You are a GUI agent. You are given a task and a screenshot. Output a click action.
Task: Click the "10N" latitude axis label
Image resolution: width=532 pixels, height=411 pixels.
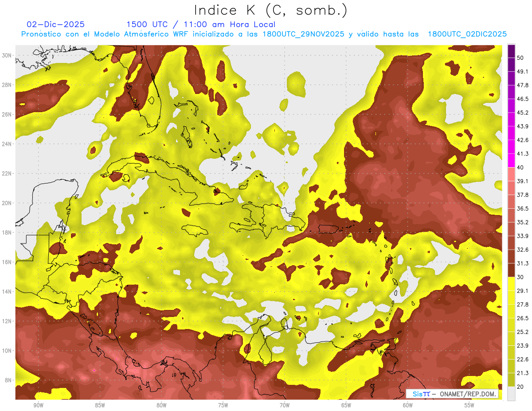tap(7, 351)
